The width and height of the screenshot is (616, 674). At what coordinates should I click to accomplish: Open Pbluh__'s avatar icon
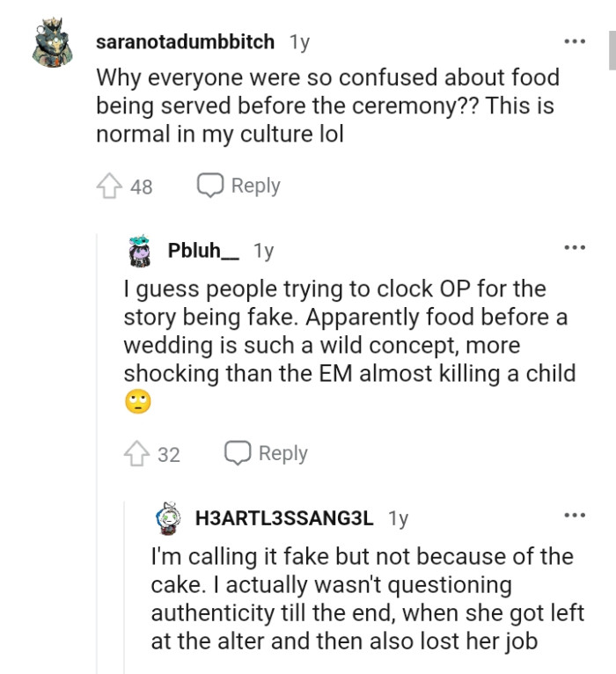(141, 251)
